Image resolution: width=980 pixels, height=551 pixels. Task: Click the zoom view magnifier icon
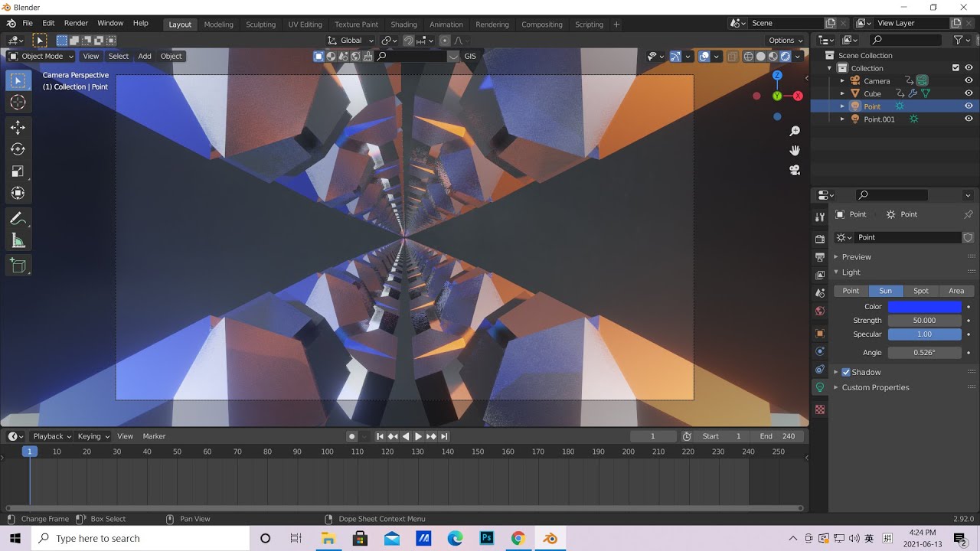(795, 132)
